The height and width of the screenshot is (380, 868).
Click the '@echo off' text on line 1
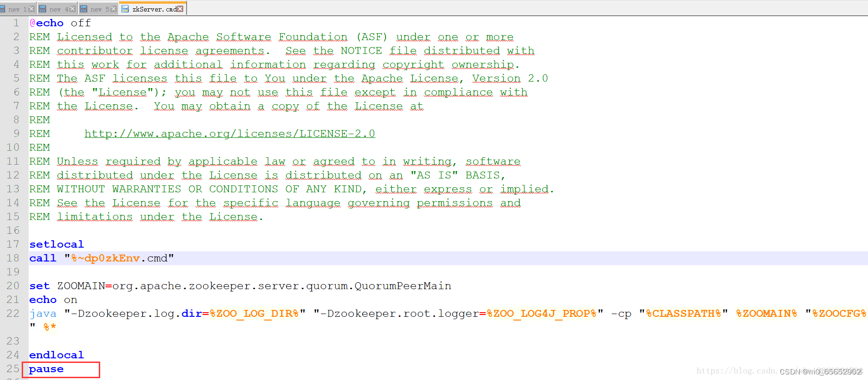tap(60, 23)
